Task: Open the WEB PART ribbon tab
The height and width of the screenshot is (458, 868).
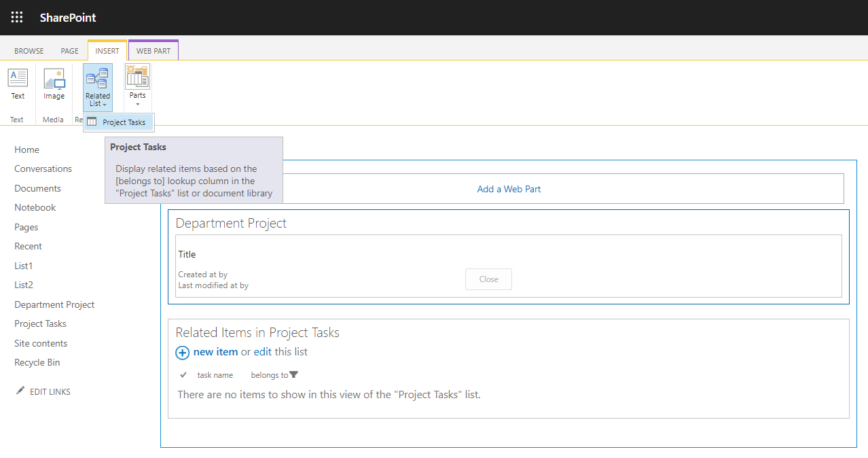Action: (x=153, y=51)
